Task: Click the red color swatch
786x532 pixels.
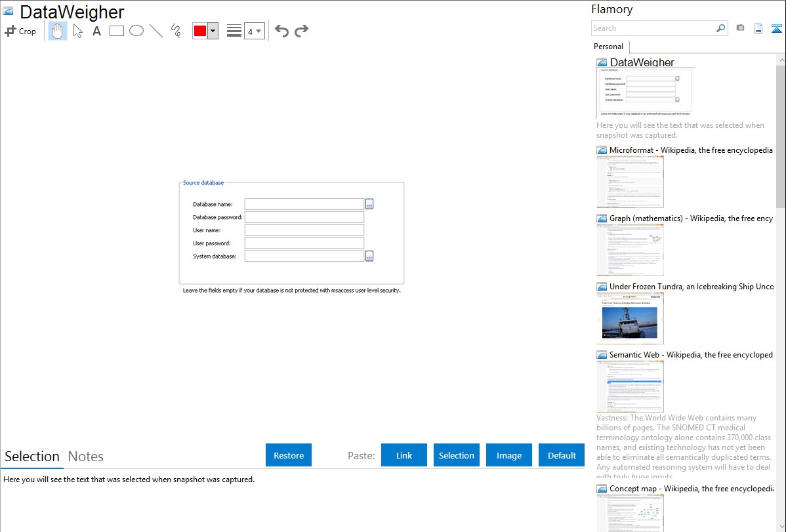Action: tap(200, 31)
